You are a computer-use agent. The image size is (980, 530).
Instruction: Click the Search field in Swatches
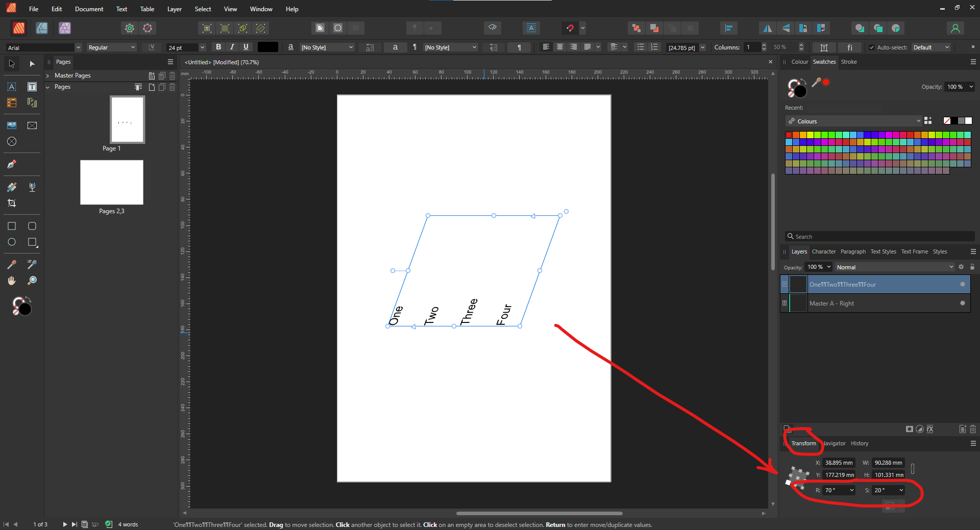pyautogui.click(x=879, y=236)
